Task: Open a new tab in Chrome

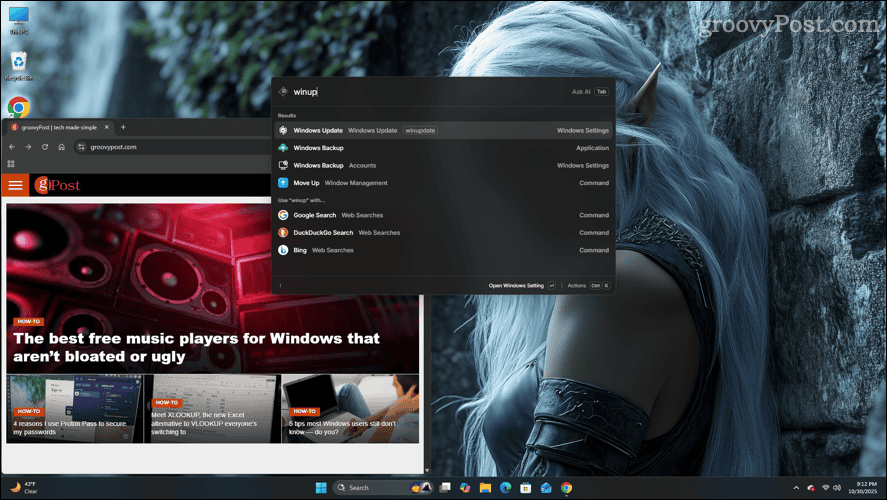Action: click(x=123, y=127)
